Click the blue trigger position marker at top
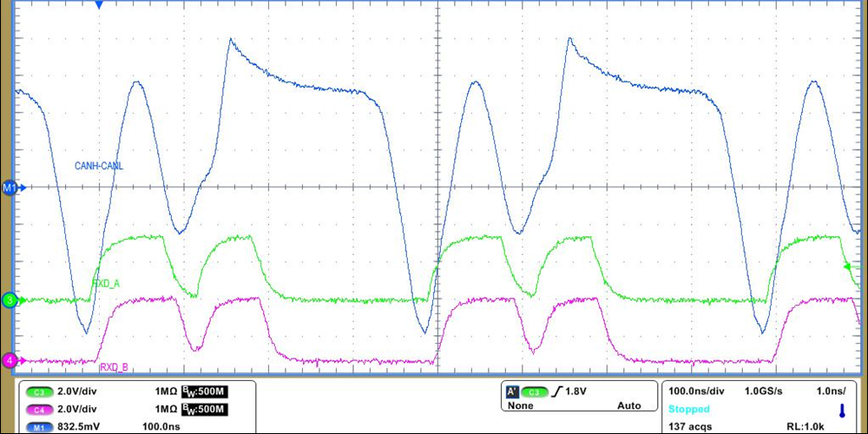Image resolution: width=868 pixels, height=434 pixels. pyautogui.click(x=99, y=5)
